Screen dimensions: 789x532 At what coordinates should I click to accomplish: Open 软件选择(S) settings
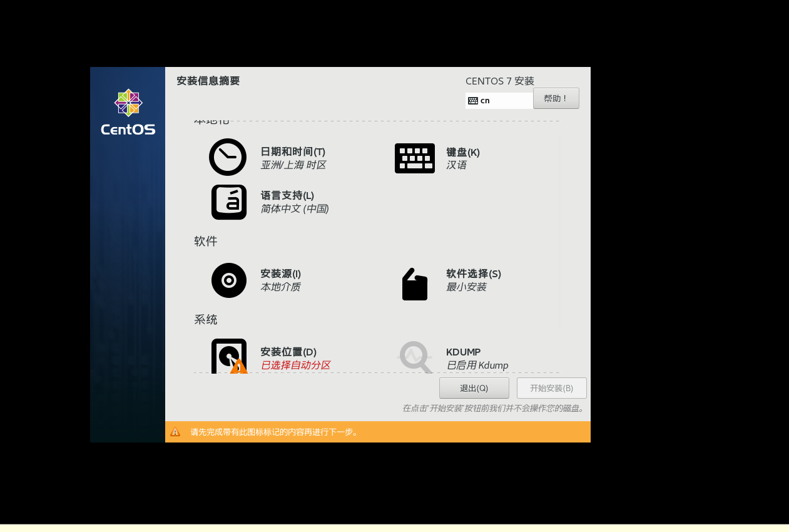[x=474, y=274]
